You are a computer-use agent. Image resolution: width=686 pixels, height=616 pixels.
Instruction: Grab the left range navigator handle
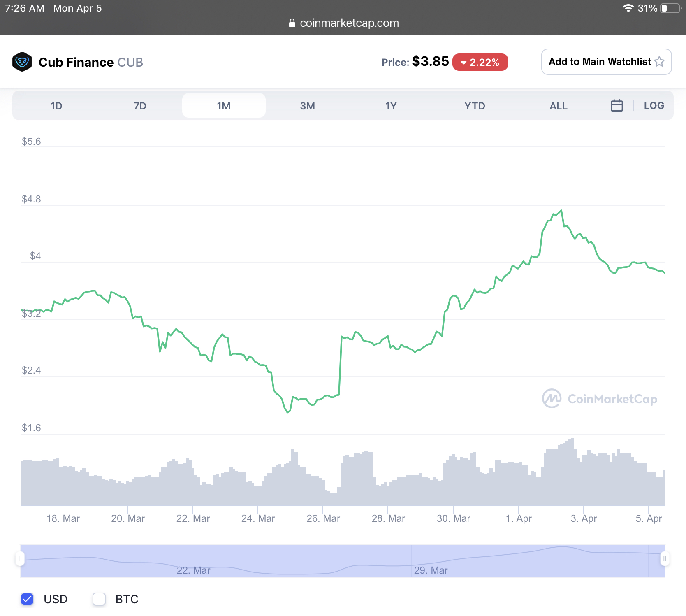coord(20,558)
